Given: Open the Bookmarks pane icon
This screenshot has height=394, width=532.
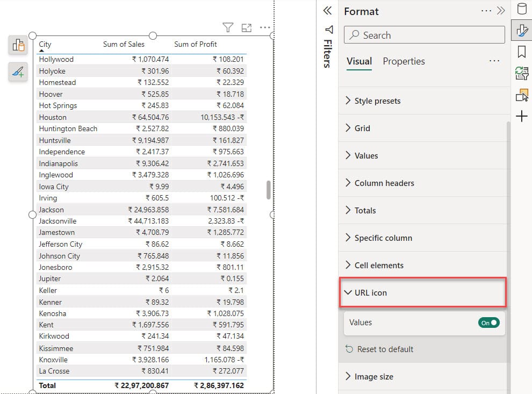Looking at the screenshot, I should 522,52.
